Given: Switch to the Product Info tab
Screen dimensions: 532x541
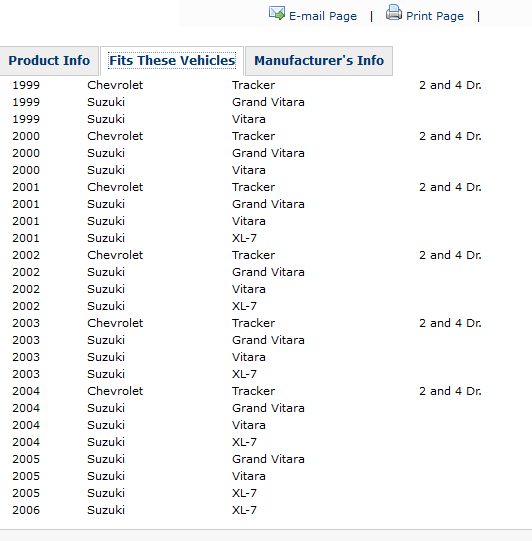Looking at the screenshot, I should point(49,61).
